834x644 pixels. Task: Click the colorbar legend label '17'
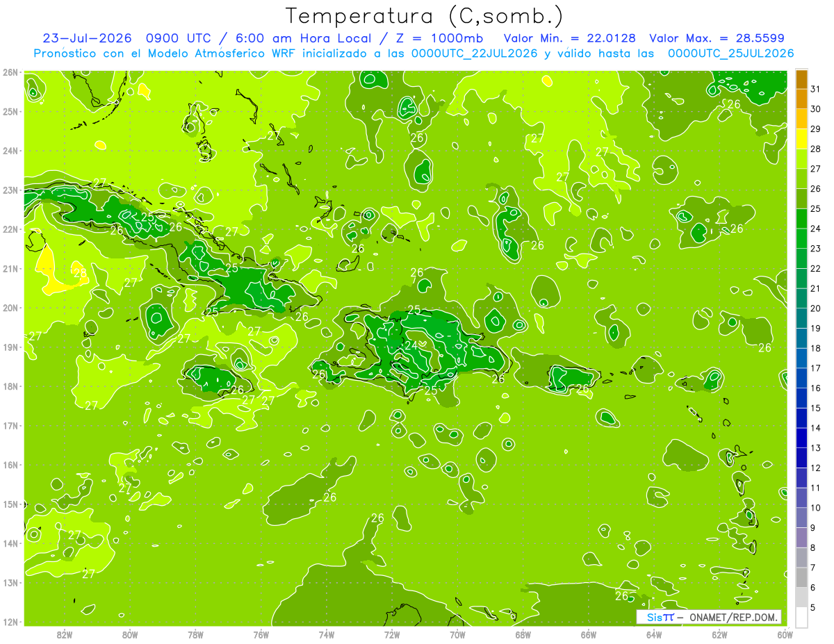click(816, 368)
